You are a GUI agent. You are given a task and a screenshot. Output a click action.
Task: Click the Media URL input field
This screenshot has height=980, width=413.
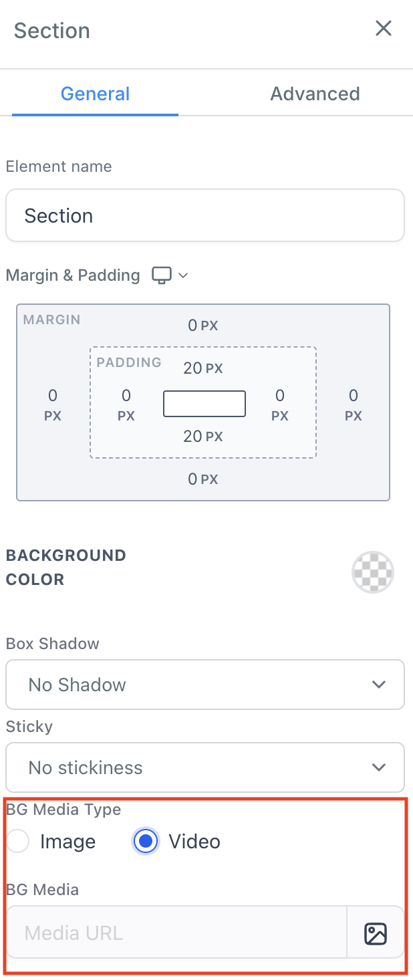(x=176, y=933)
